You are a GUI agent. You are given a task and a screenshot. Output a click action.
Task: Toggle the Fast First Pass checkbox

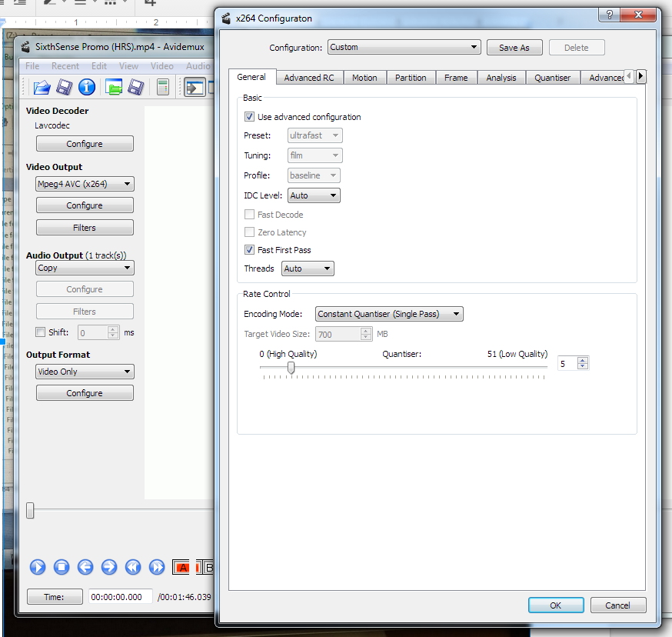pyautogui.click(x=249, y=250)
